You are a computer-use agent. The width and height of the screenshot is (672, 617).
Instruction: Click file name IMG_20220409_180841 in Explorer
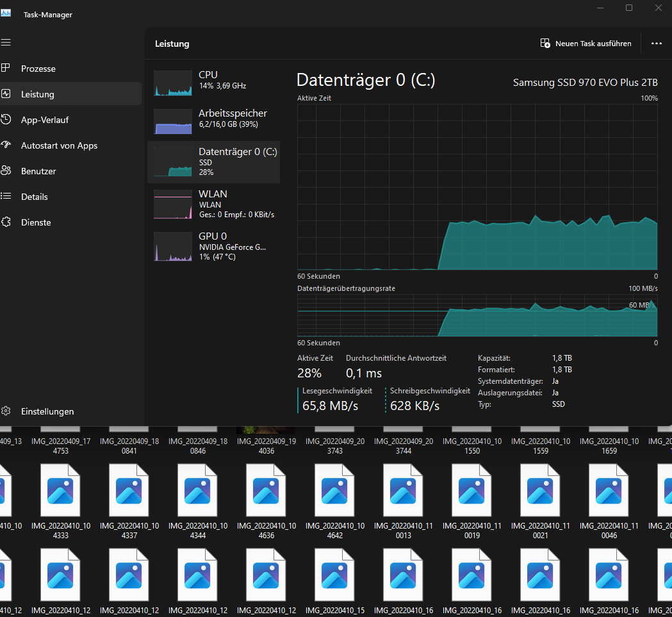pyautogui.click(x=129, y=446)
